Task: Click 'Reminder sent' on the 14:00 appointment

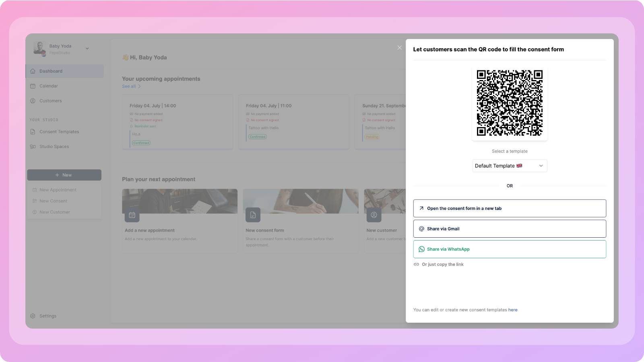Action: [145, 126]
